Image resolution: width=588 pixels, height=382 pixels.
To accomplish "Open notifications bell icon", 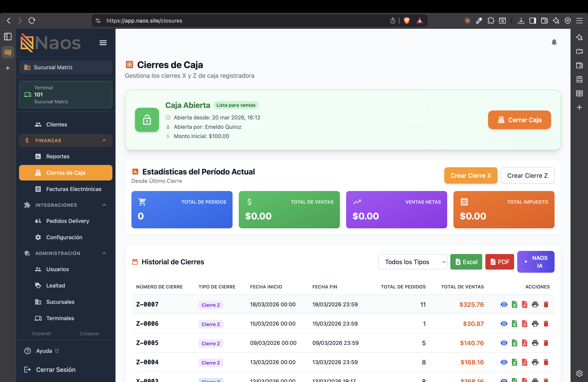I will point(554,42).
